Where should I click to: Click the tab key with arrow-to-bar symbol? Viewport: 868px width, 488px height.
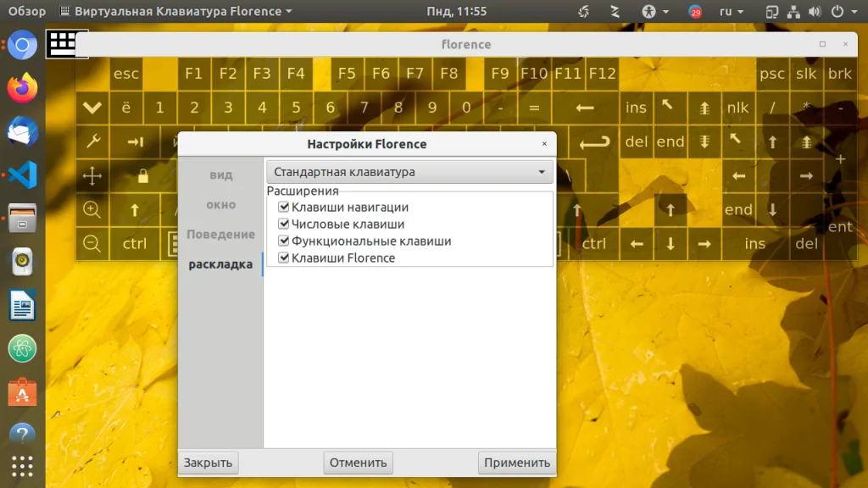click(135, 141)
